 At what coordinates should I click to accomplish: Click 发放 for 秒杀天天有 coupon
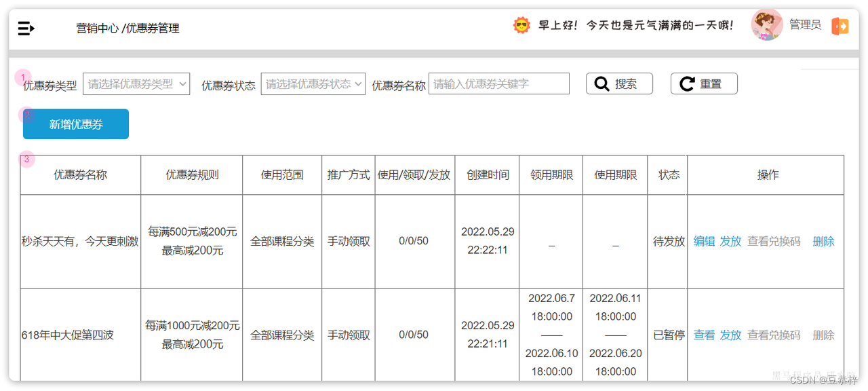pyautogui.click(x=730, y=242)
